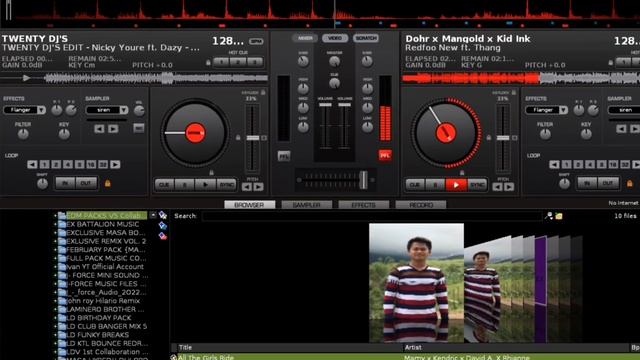Click left channel volume fader
Screen dimensions: 640x360
click(325, 105)
